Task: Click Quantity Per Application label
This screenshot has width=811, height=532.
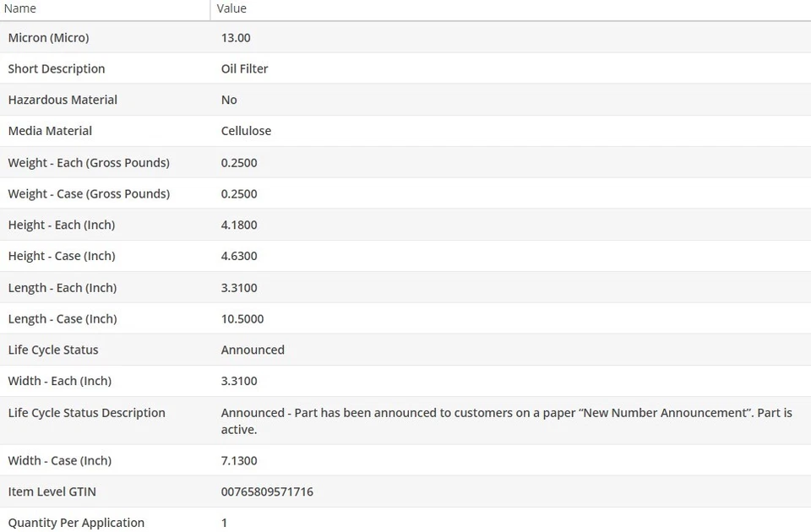Action: tap(77, 523)
